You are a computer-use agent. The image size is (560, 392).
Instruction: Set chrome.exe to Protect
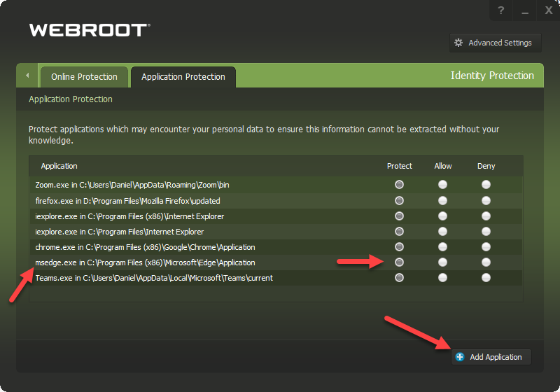coord(399,246)
